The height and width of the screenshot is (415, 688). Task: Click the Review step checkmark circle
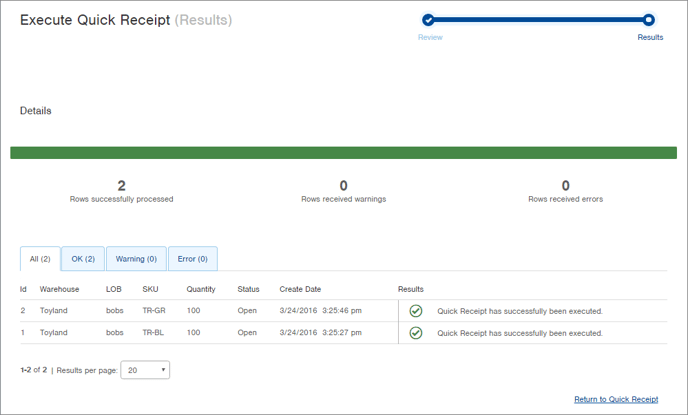coord(428,20)
